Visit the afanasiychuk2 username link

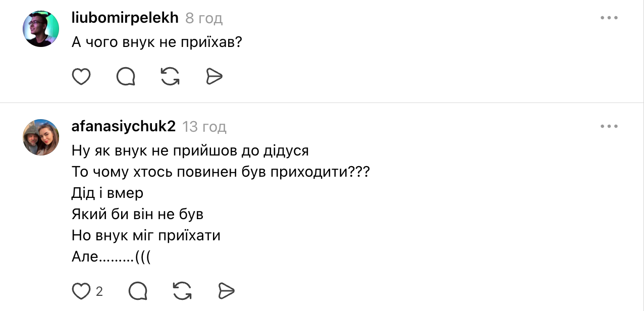tap(124, 126)
